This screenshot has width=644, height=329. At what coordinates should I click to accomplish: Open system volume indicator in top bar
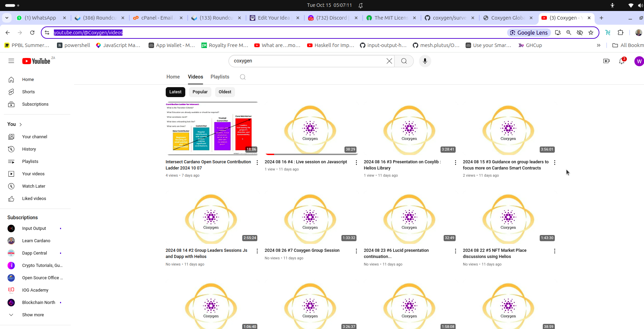[640, 5]
